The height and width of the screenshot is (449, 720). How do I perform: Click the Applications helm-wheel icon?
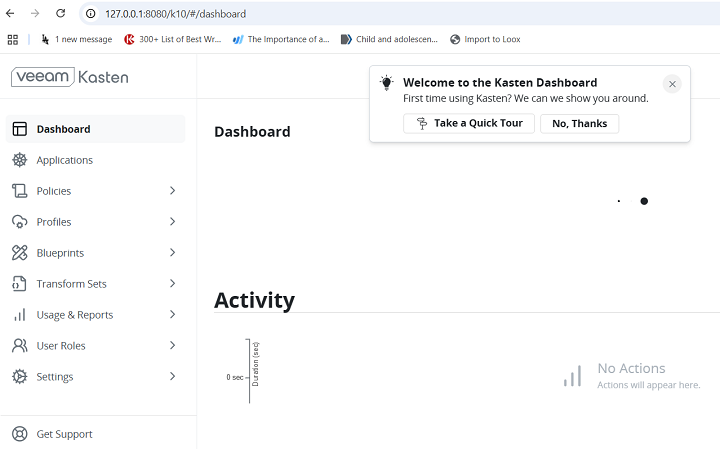click(x=19, y=160)
